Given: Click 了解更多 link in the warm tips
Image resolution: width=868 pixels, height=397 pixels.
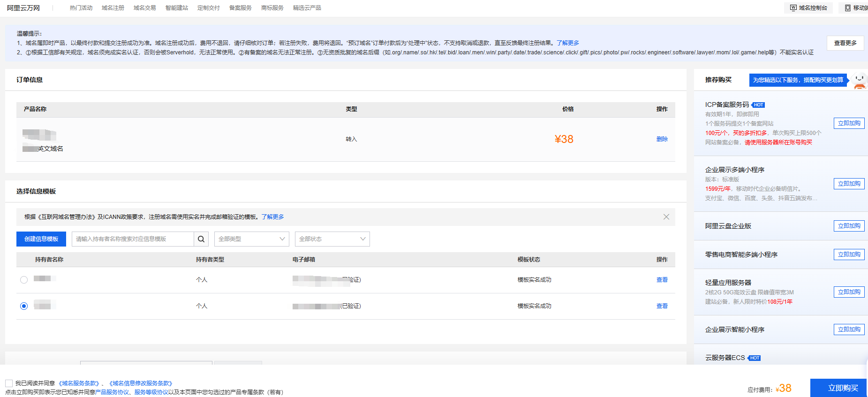Looking at the screenshot, I should click(568, 43).
